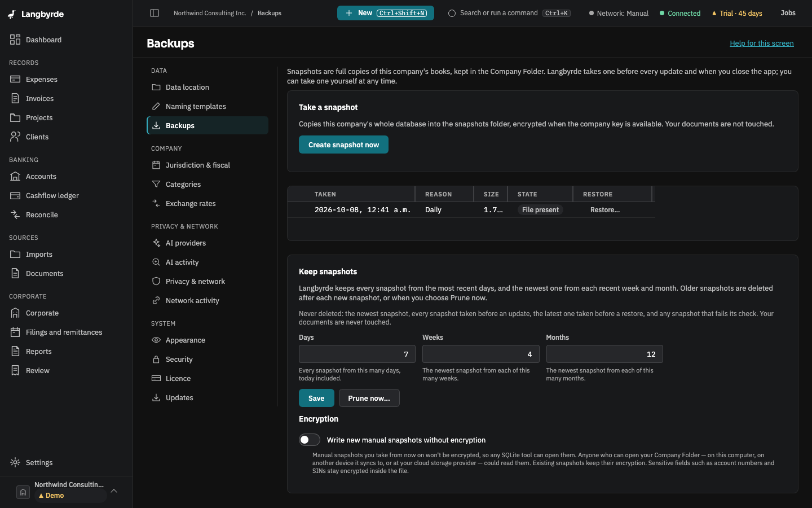Click the Trial · 45 days badge
812x508 pixels.
tap(737, 13)
